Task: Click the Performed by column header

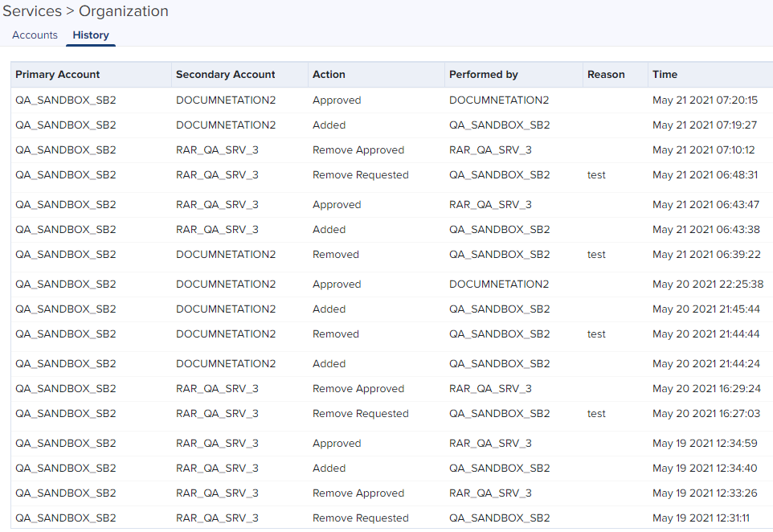Action: pos(484,75)
